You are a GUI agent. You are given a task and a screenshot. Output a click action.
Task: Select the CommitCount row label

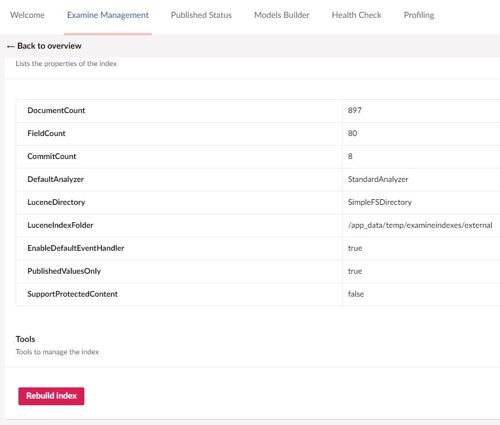coord(52,156)
